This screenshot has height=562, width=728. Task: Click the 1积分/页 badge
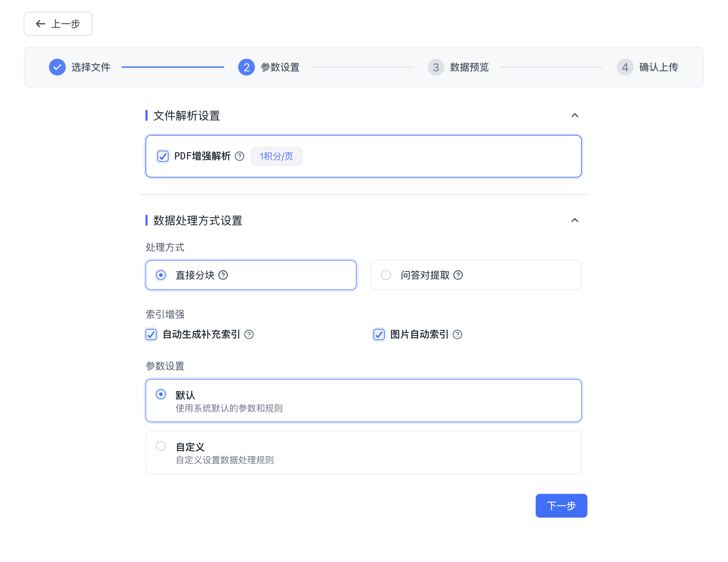[276, 156]
